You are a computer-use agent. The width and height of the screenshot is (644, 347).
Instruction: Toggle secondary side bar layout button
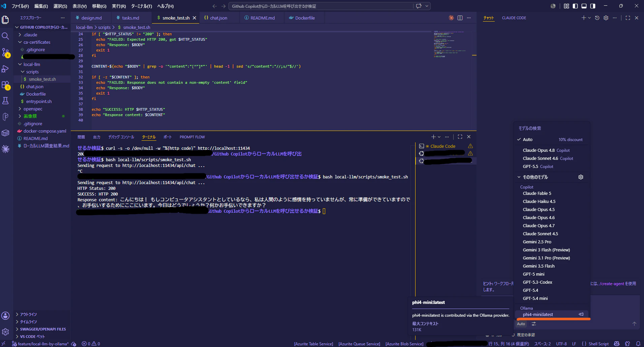[x=593, y=6]
